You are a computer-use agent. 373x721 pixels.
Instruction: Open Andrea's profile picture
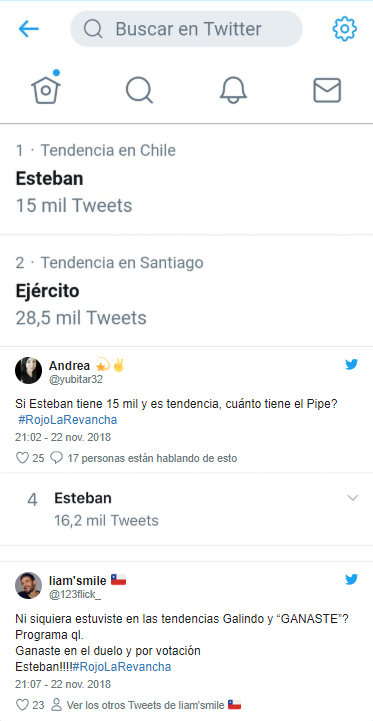click(29, 370)
